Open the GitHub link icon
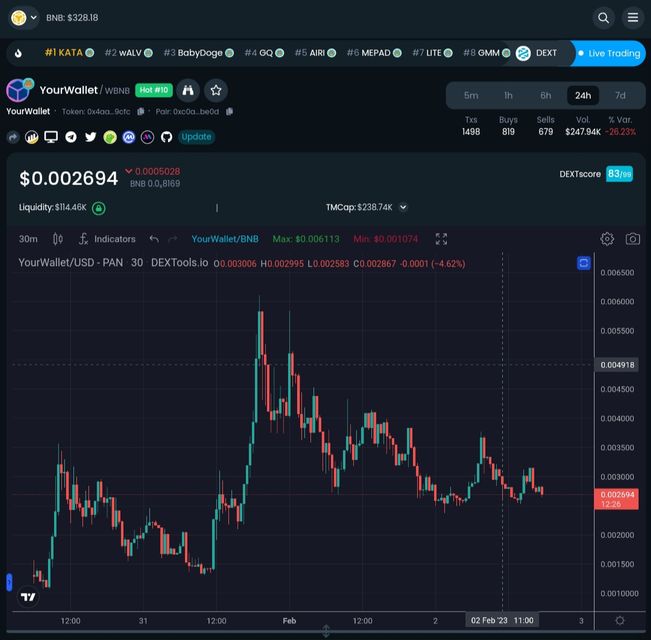This screenshot has height=640, width=651. tap(166, 137)
